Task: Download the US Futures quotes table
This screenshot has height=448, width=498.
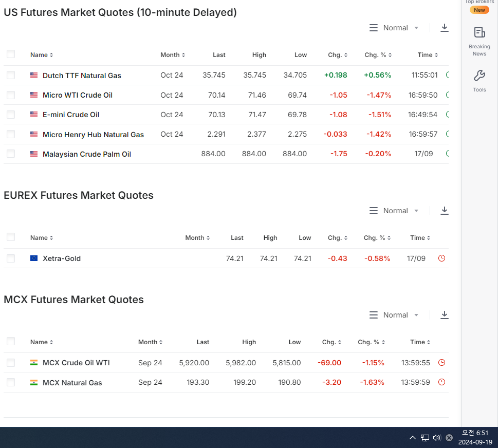Action: click(x=445, y=28)
